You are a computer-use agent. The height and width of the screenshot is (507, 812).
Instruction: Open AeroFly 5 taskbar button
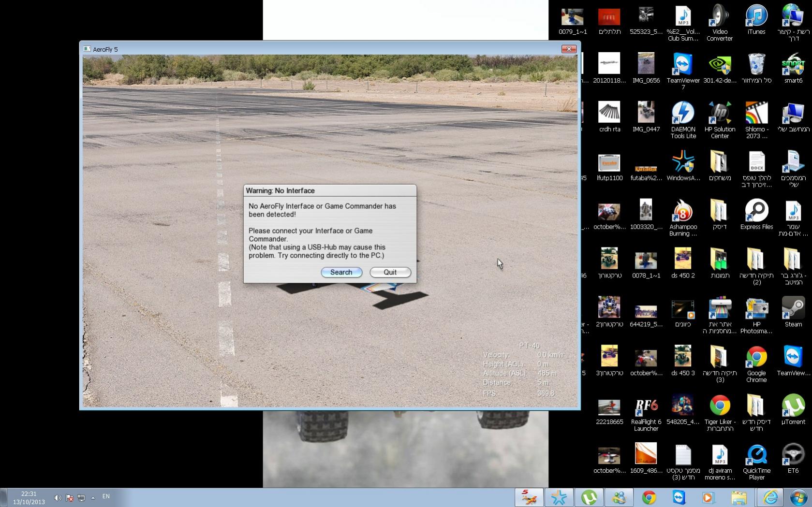coord(529,497)
